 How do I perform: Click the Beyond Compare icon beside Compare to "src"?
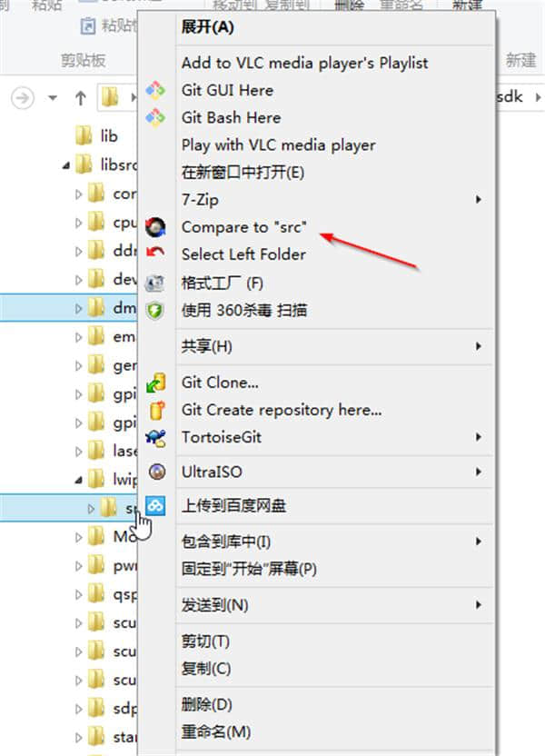click(155, 227)
